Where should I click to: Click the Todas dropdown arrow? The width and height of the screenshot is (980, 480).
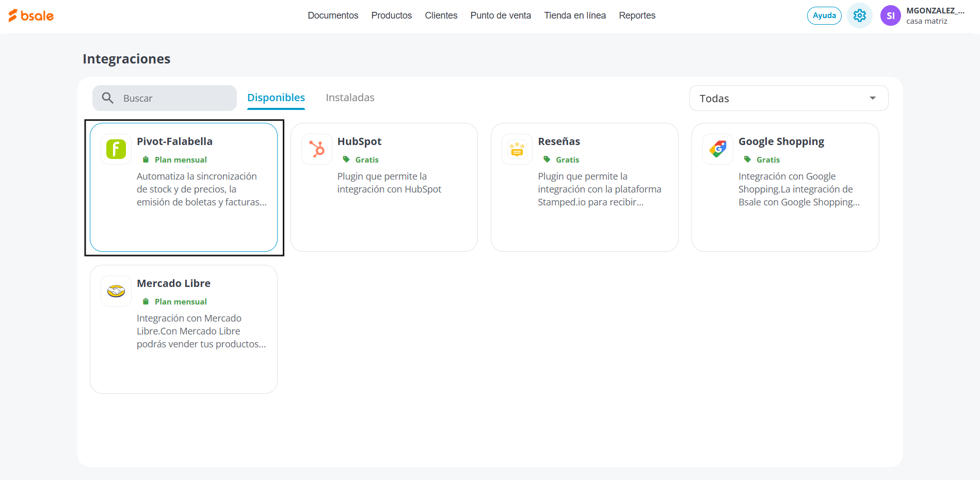click(x=873, y=98)
